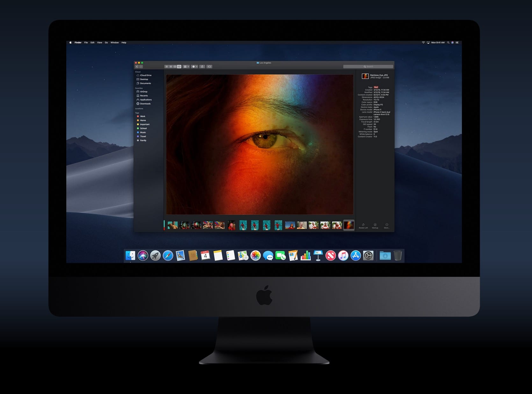This screenshot has height=394, width=532.
Task: Open Applications from the sidebar
Action: point(144,100)
